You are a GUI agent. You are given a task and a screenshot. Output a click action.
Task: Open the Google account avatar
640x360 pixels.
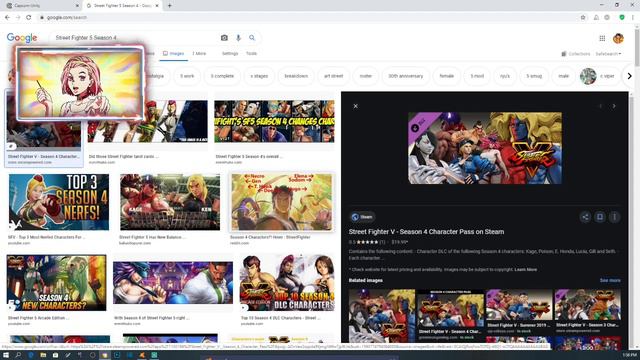pos(618,38)
